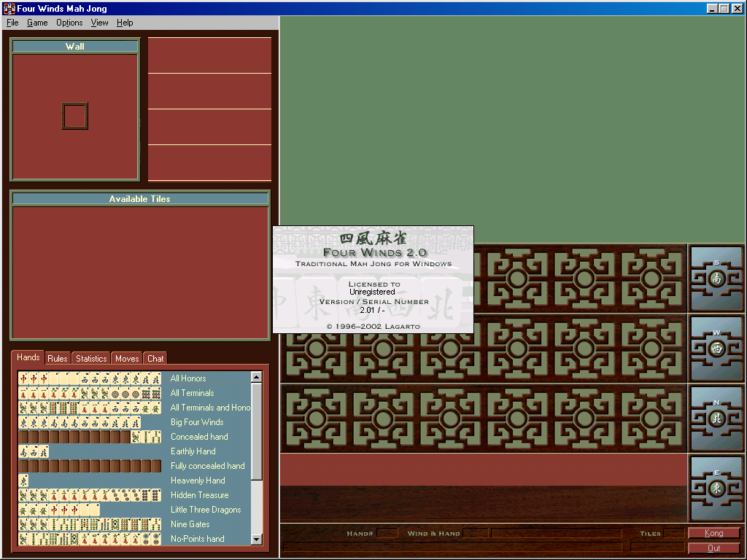Click the All Honors tile thumbnail row
The image size is (747, 560).
[x=90, y=378]
